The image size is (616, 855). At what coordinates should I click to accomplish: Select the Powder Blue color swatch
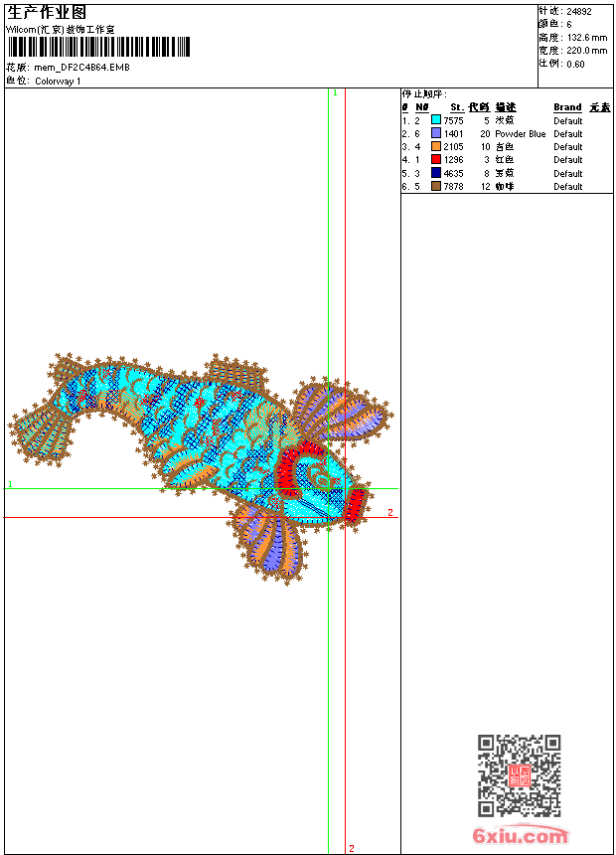pyautogui.click(x=436, y=133)
